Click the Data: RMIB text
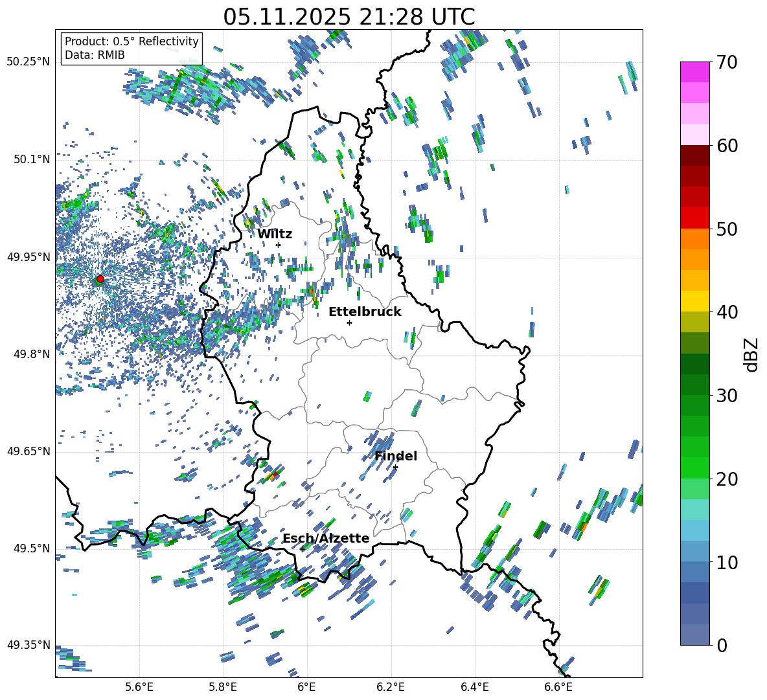767x700 pixels. (x=95, y=55)
